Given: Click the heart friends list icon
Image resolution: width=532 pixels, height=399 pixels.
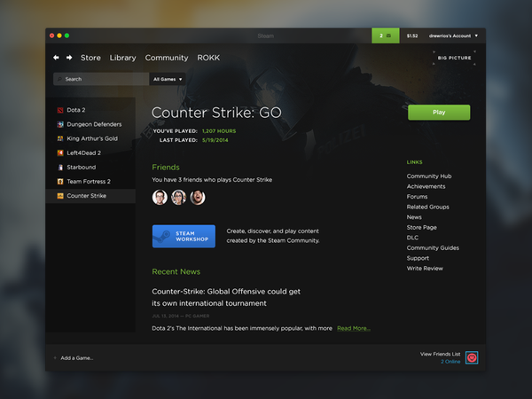Looking at the screenshot, I should tap(472, 357).
